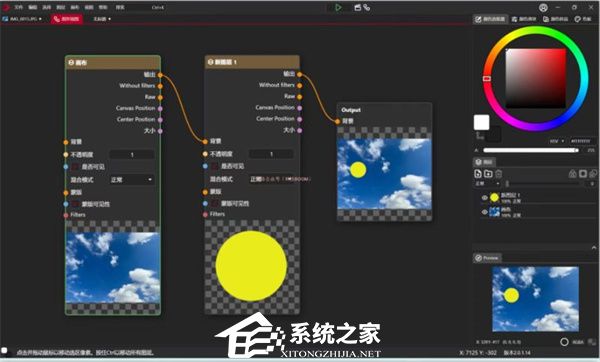Toggle visibility of the sky image layer

click(484, 212)
